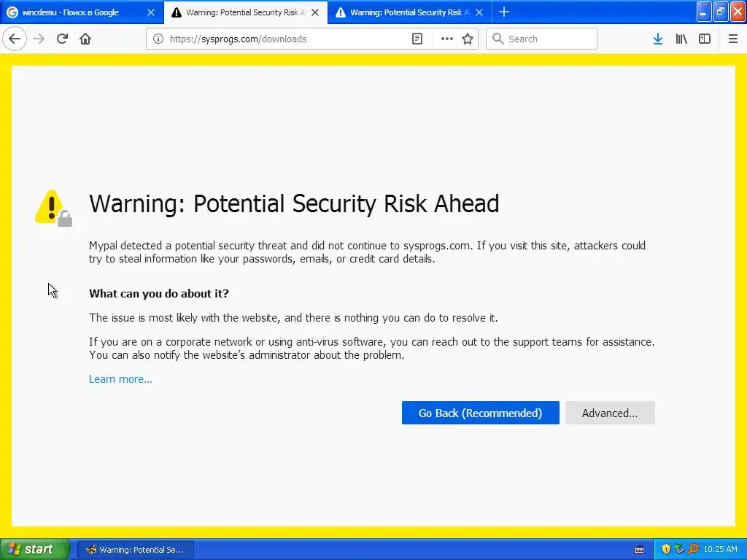Screen dimensions: 747x560
Task: Click the network tray icon beside shield
Action: pos(679,550)
